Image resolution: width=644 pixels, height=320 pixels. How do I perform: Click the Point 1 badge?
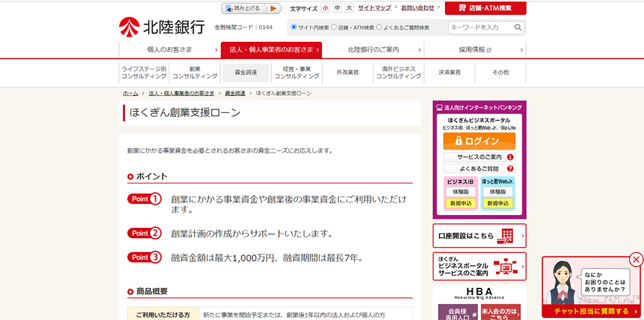144,199
